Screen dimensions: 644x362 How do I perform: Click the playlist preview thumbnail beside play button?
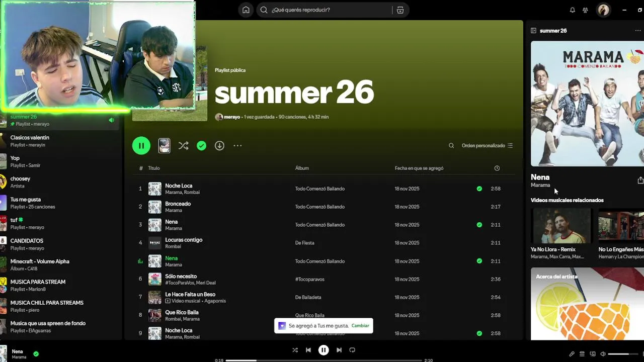(164, 146)
